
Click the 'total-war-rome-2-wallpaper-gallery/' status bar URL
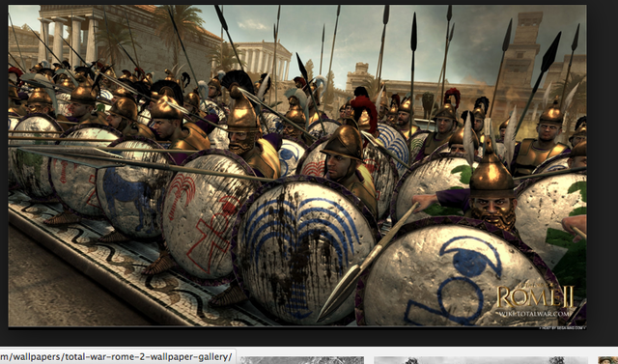116,357
